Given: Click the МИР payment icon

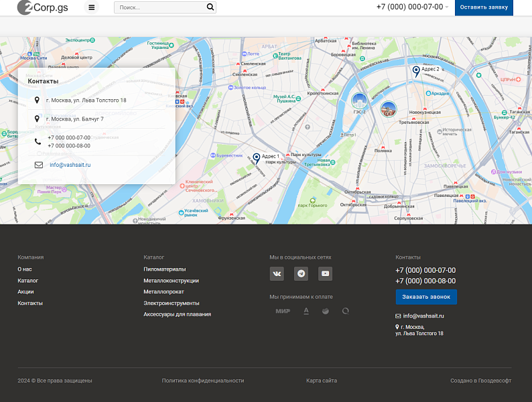Looking at the screenshot, I should (282, 311).
